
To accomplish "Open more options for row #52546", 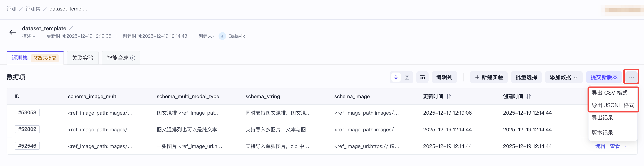I will pyautogui.click(x=627, y=146).
